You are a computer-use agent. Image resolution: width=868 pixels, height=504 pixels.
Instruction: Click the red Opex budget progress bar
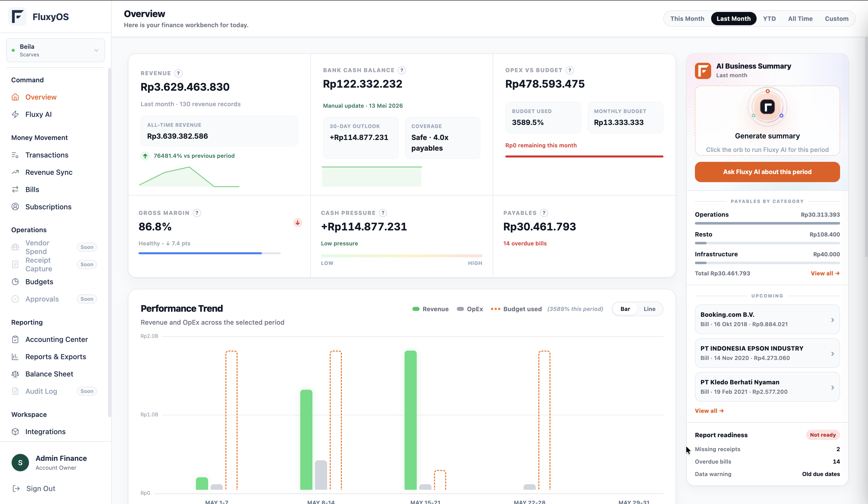pyautogui.click(x=584, y=156)
